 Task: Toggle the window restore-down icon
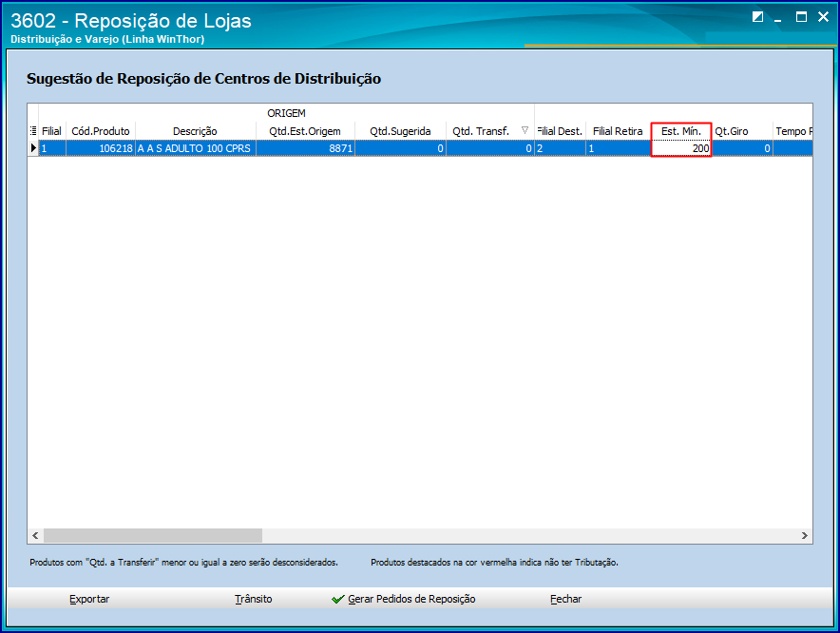click(757, 16)
